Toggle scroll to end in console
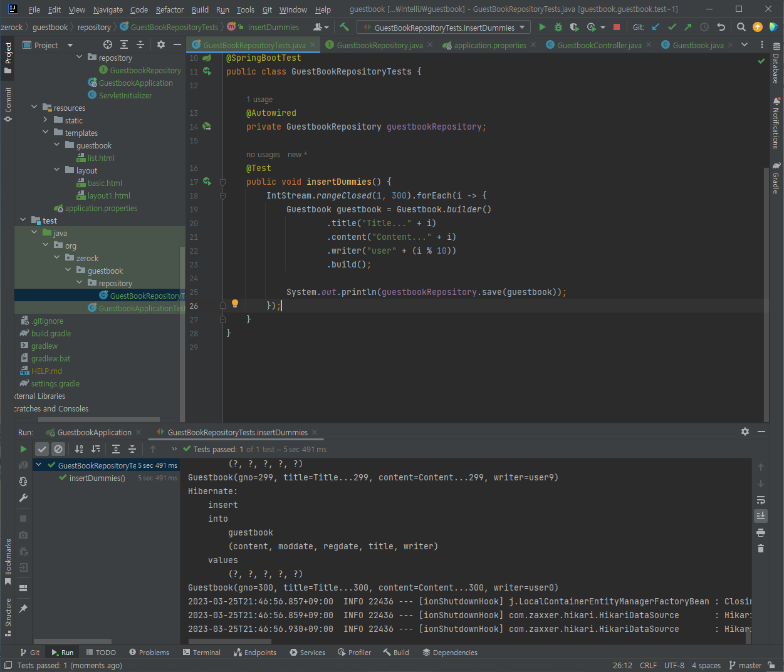This screenshot has width=784, height=672. pyautogui.click(x=761, y=516)
